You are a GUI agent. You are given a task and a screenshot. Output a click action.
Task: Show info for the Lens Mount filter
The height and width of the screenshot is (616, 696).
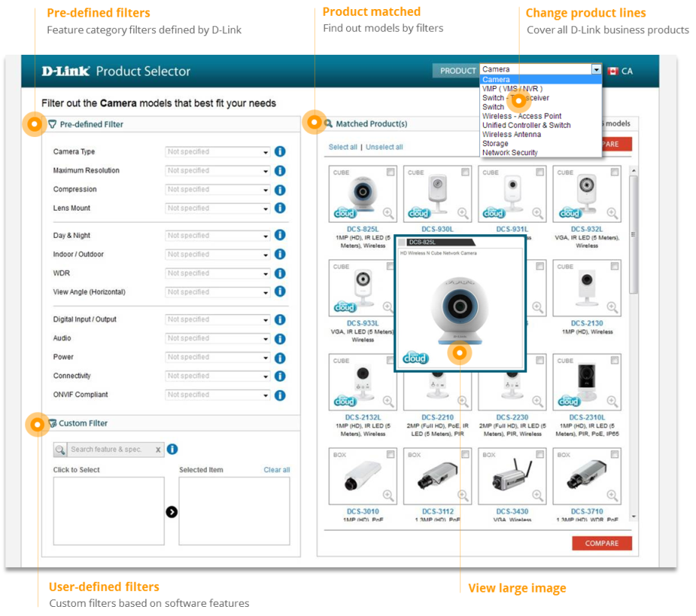[280, 208]
